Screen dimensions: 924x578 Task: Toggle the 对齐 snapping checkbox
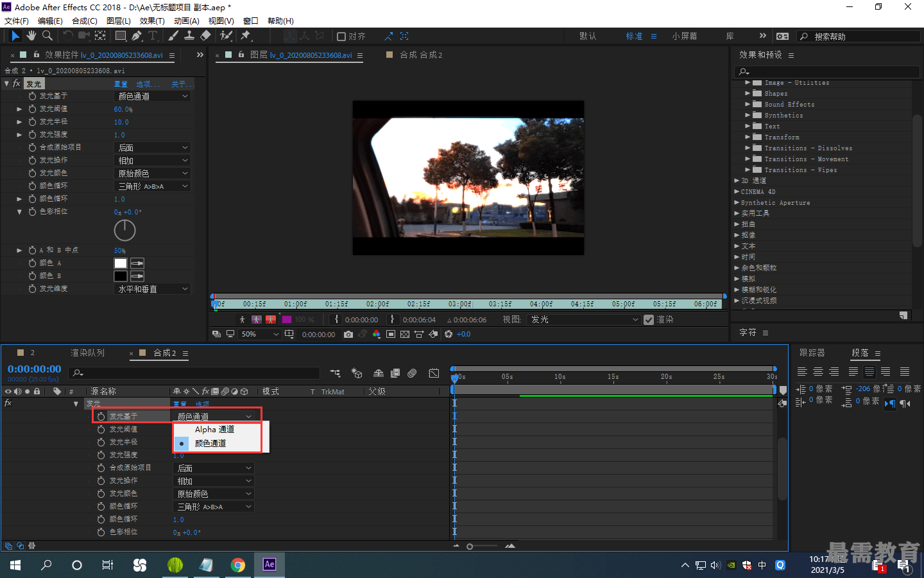[x=341, y=37]
